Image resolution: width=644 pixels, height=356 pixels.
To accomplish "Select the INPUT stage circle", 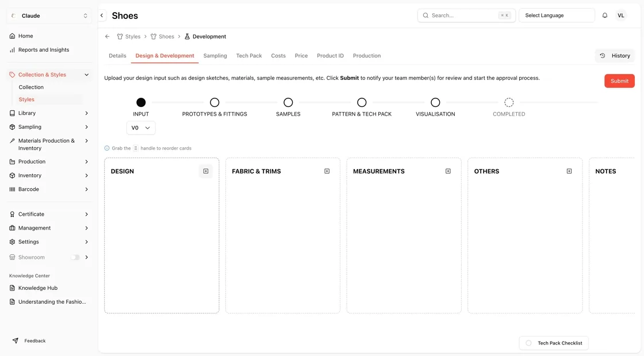I will point(141,102).
